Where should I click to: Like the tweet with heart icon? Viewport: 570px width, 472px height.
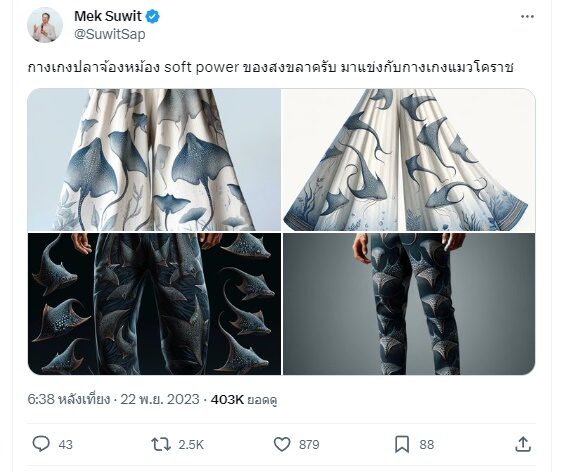(282, 444)
